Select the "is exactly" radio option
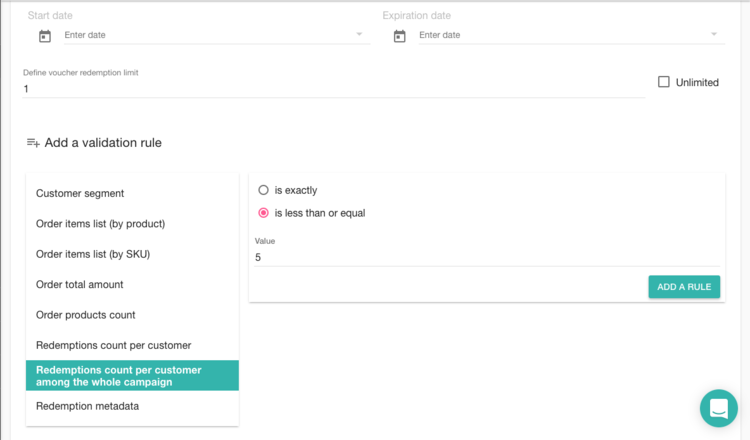Viewport: 750px width, 440px height. [263, 190]
